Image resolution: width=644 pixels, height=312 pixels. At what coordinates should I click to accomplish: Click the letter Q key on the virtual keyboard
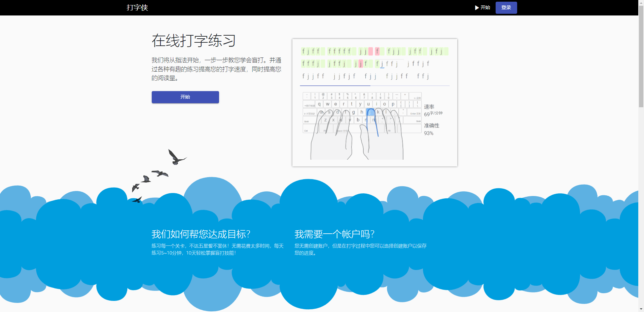point(319,104)
